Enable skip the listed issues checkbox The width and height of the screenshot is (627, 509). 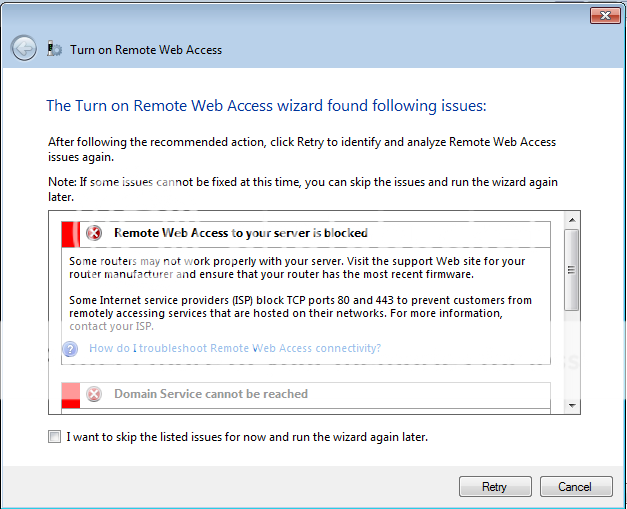[54, 436]
